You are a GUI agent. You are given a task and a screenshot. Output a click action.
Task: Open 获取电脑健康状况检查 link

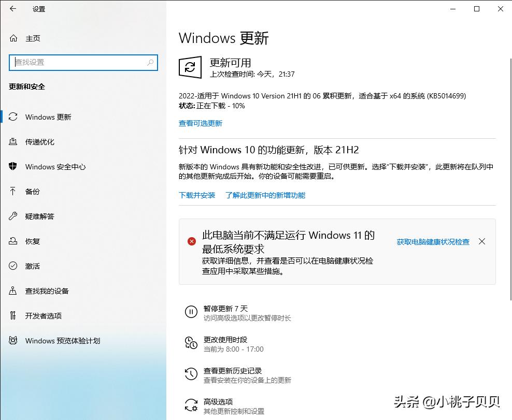coord(434,241)
